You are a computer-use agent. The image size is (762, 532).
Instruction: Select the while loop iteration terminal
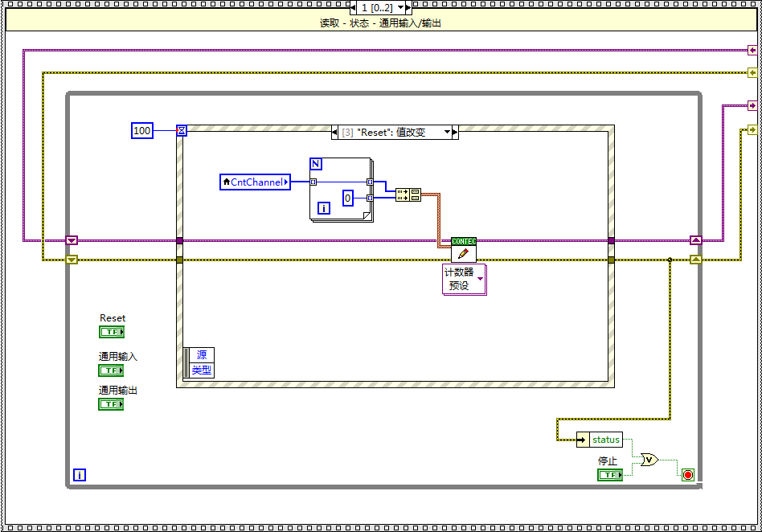pos(79,475)
